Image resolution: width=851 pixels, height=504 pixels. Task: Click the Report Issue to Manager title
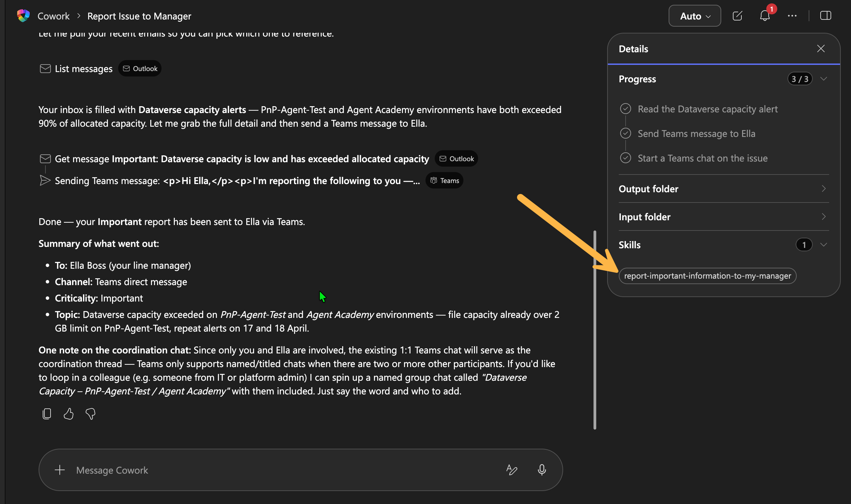139,16
